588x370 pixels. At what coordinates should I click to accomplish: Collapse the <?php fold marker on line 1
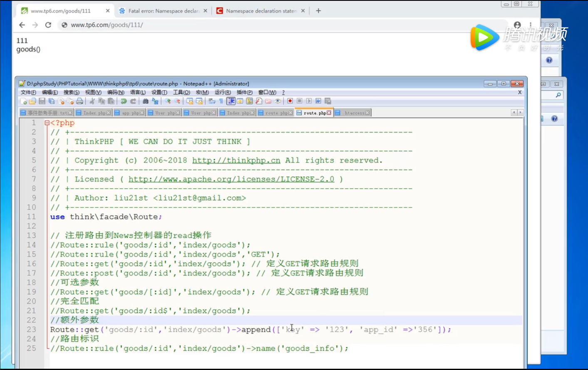pos(47,123)
